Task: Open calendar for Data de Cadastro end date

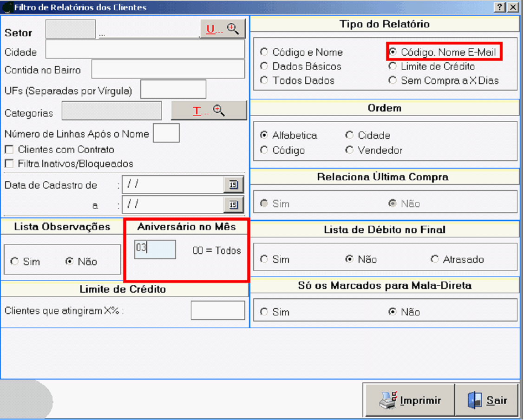Action: 233,204
